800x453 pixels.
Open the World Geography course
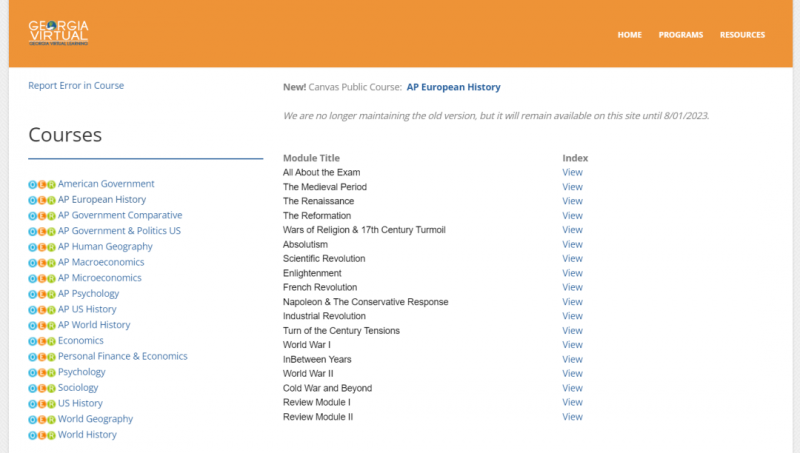(95, 419)
